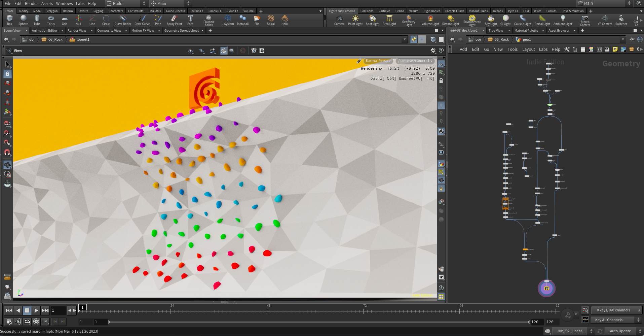Click the playback range slider bar
The width and height of the screenshot is (644, 336).
coord(319,322)
